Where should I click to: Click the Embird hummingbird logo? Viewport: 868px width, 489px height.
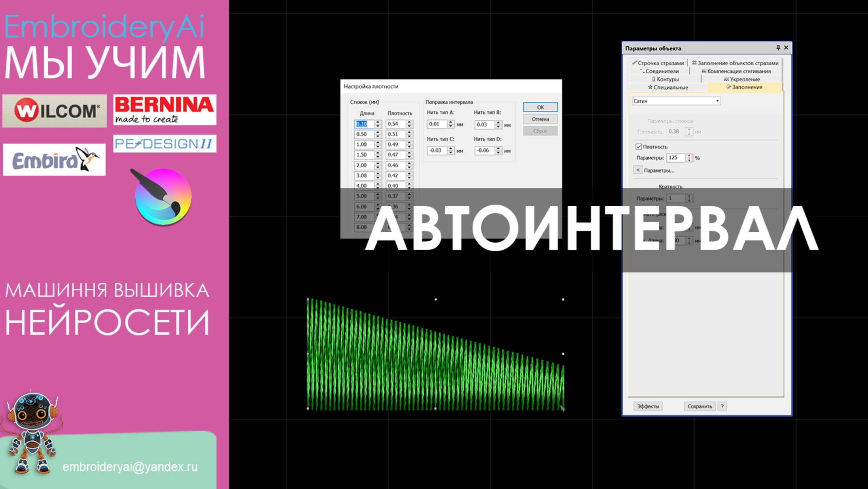pos(54,159)
